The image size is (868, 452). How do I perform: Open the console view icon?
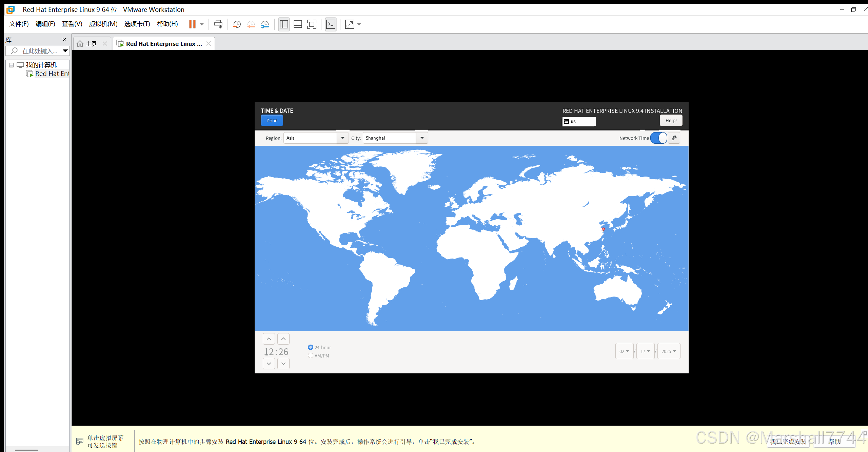tap(331, 24)
